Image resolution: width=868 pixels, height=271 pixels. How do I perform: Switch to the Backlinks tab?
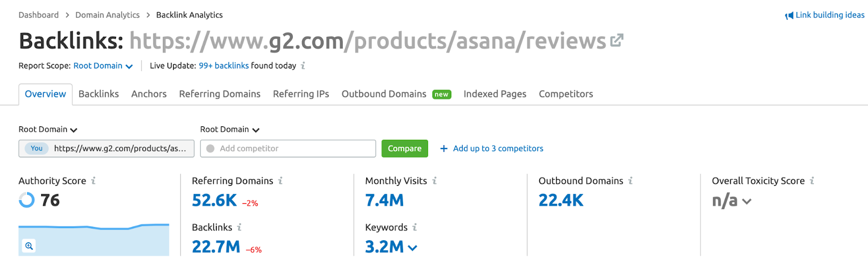pyautogui.click(x=99, y=94)
